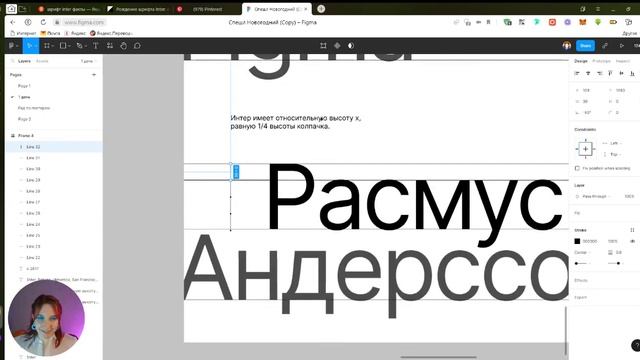Open pages dropdown in Layers header
640x360 pixels.
(89, 61)
